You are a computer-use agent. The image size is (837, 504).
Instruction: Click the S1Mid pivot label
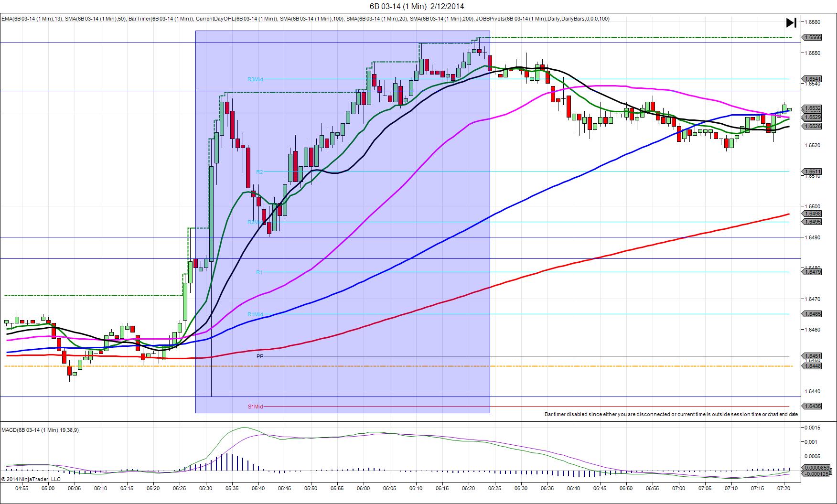click(255, 407)
